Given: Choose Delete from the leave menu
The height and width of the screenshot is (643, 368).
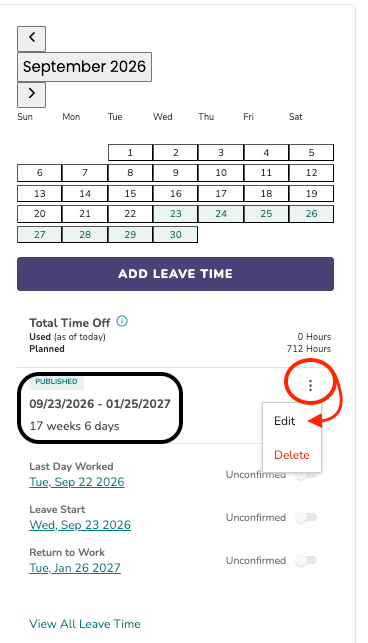Looking at the screenshot, I should click(x=292, y=455).
